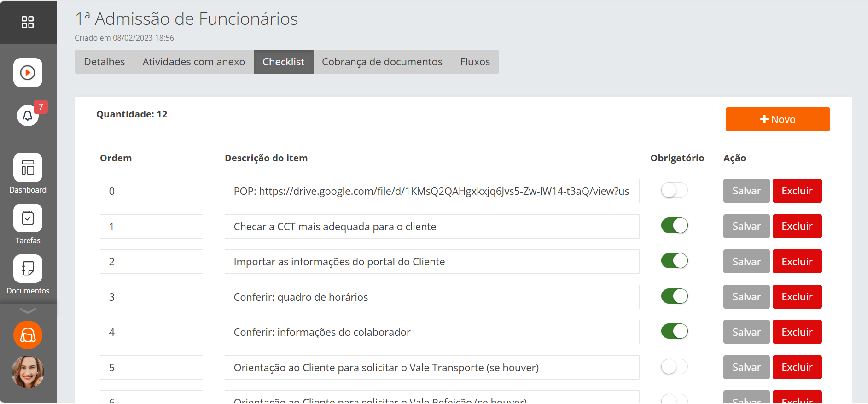Screen dimensions: 868x404
Task: Edit order field with value 0
Action: (x=151, y=191)
